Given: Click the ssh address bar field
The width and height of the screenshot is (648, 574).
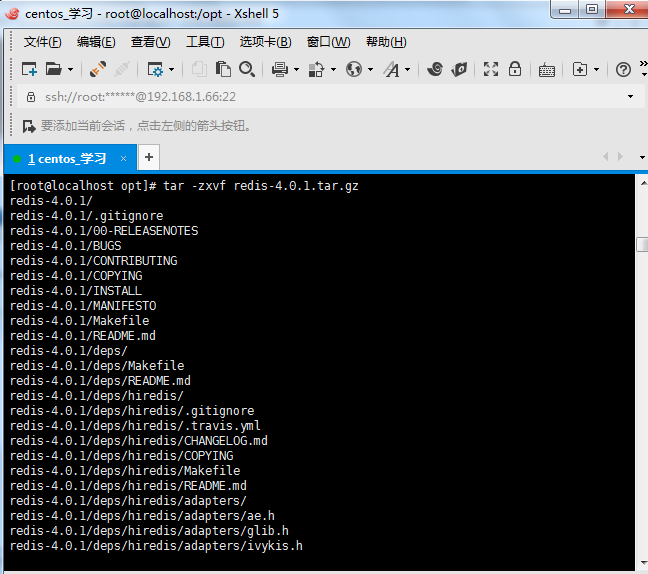Looking at the screenshot, I should 330,97.
